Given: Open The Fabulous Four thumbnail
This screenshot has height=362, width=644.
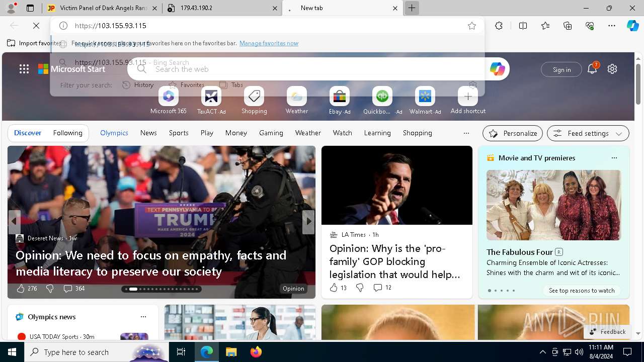Looking at the screenshot, I should click(x=553, y=205).
